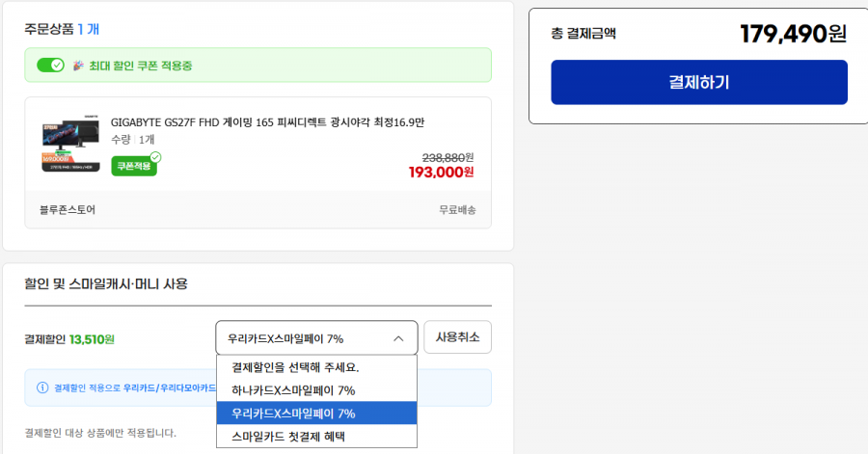The image size is (868, 454).
Task: Click the party popper icon beside 최대 할인 쿠폰
Action: [79, 66]
